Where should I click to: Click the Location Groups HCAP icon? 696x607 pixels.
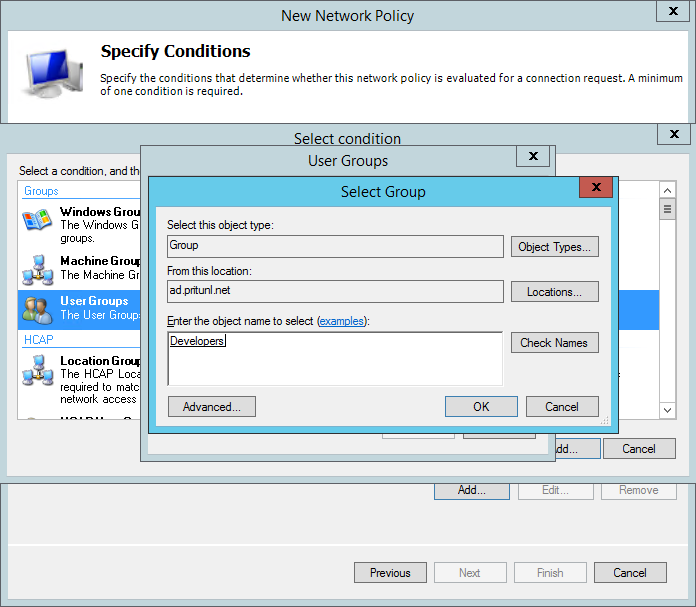click(x=38, y=370)
